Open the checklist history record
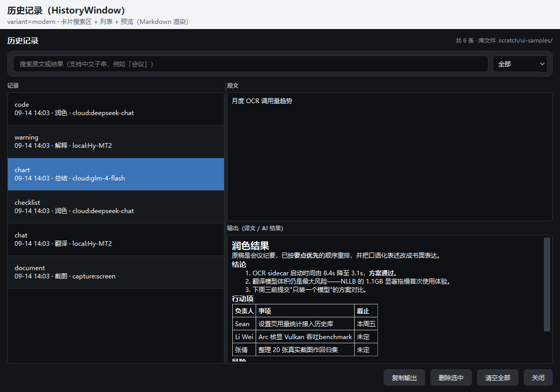Image resolution: width=560 pixels, height=392 pixels. click(116, 207)
